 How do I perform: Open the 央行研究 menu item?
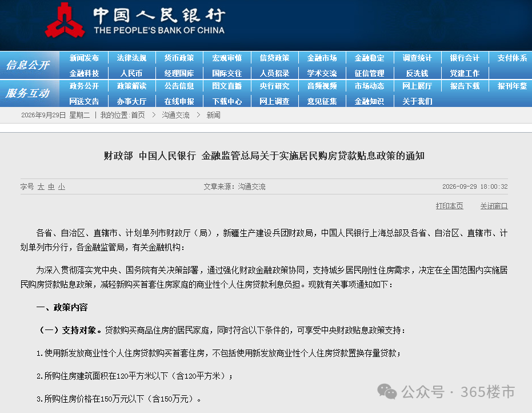[274, 86]
